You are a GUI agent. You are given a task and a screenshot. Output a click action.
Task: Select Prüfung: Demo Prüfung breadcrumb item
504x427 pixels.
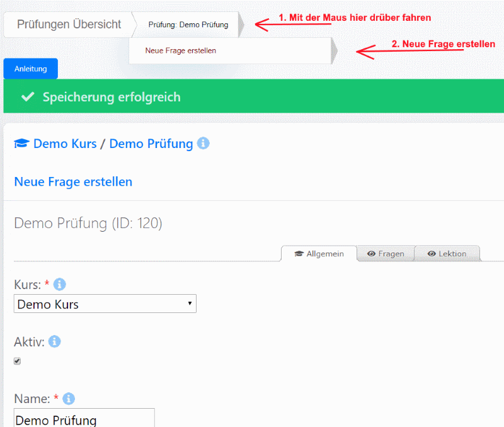[188, 25]
